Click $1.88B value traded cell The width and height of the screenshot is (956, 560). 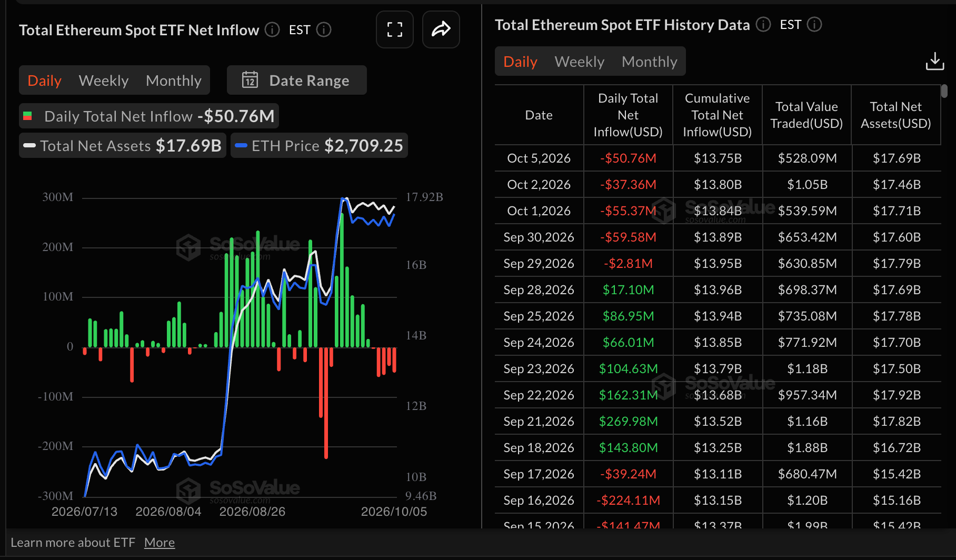pyautogui.click(x=807, y=447)
